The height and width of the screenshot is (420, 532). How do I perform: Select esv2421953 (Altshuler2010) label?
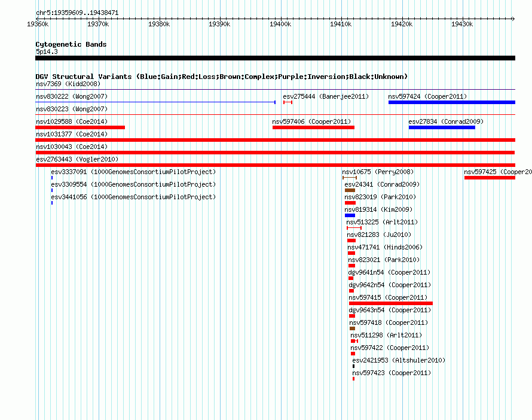[x=399, y=360]
